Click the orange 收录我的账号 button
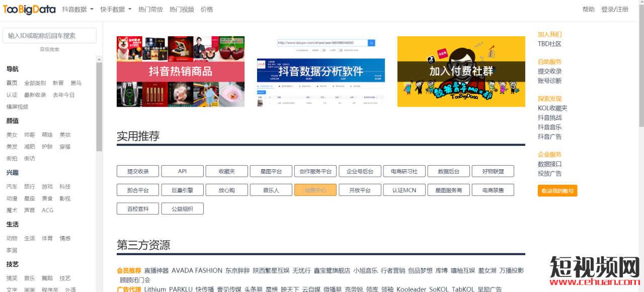 (x=557, y=191)
